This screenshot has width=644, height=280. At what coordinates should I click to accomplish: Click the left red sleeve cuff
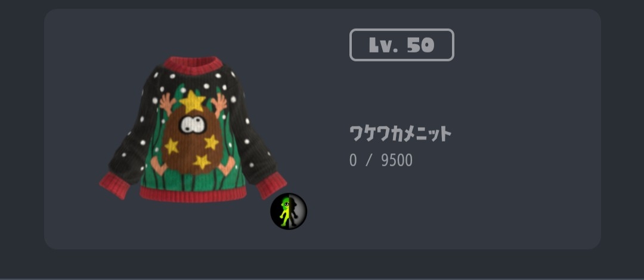114,185
